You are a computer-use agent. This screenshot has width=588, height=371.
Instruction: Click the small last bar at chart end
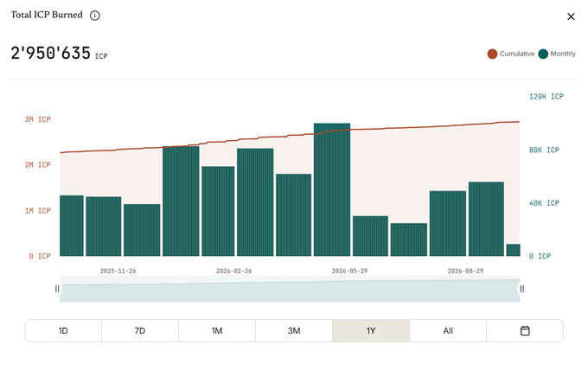point(513,250)
